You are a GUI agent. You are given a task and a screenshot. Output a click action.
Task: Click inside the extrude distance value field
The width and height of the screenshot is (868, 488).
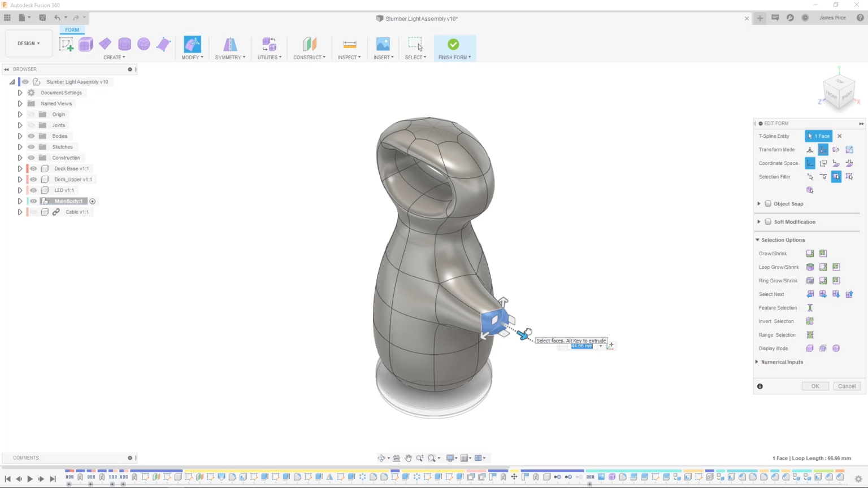582,346
